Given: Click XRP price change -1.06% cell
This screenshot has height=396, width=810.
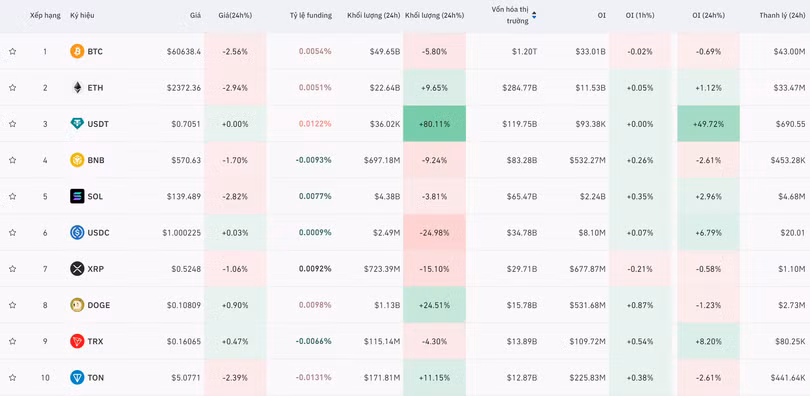Looking at the screenshot, I should point(236,269).
